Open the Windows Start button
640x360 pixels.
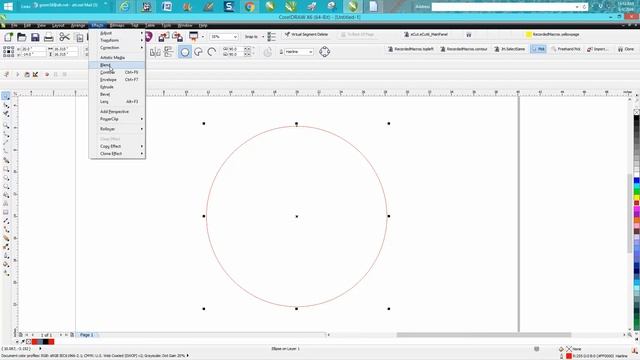click(x=8, y=6)
